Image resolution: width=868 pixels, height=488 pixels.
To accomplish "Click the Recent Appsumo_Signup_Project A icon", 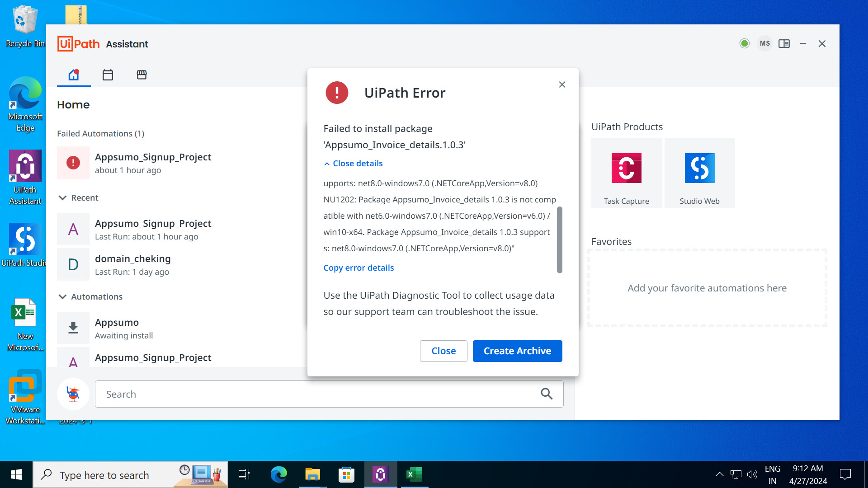I will click(73, 229).
